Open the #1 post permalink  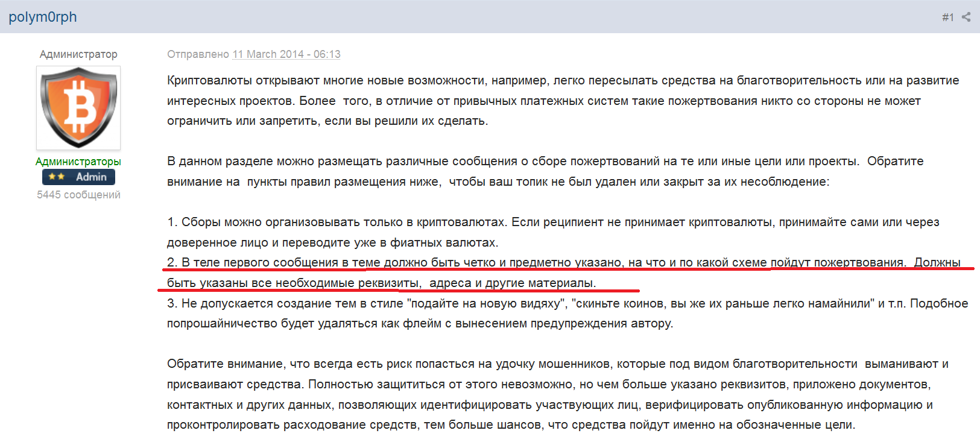(947, 17)
